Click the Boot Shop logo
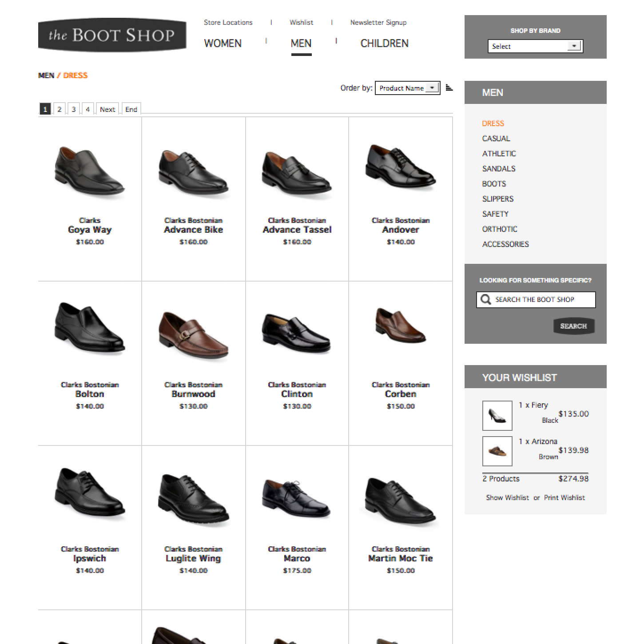Screen dimensions: 644x644 point(112,35)
